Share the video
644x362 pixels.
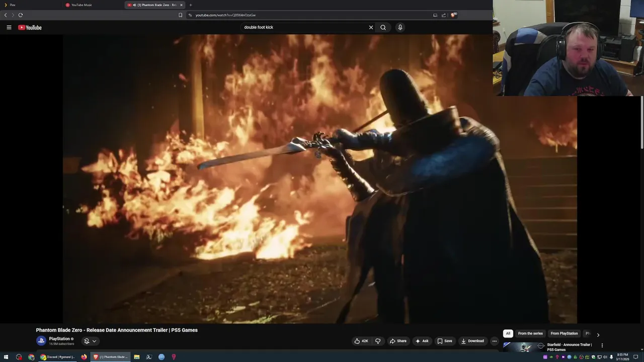tap(398, 341)
